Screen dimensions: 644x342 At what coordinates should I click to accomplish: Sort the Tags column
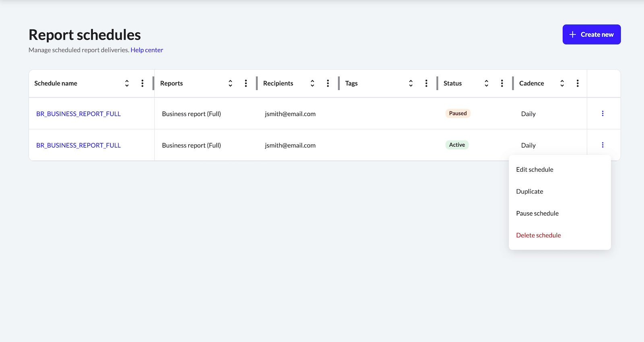coord(411,83)
